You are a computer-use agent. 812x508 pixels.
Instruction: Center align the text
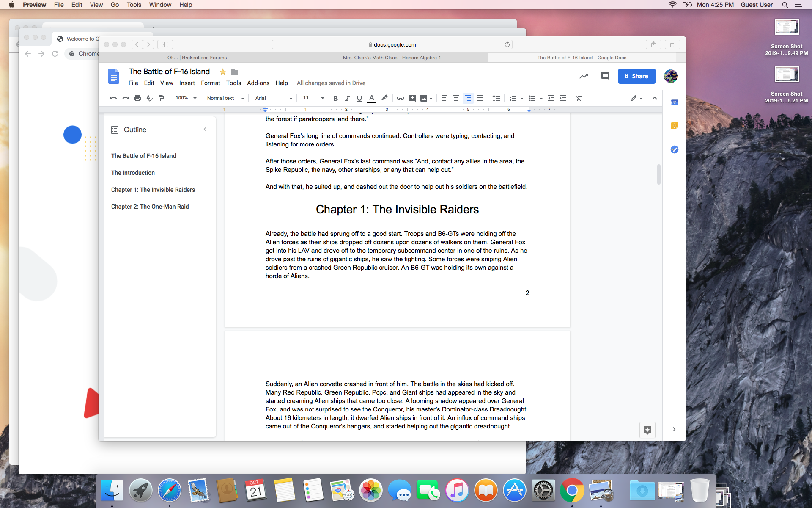[x=456, y=98]
